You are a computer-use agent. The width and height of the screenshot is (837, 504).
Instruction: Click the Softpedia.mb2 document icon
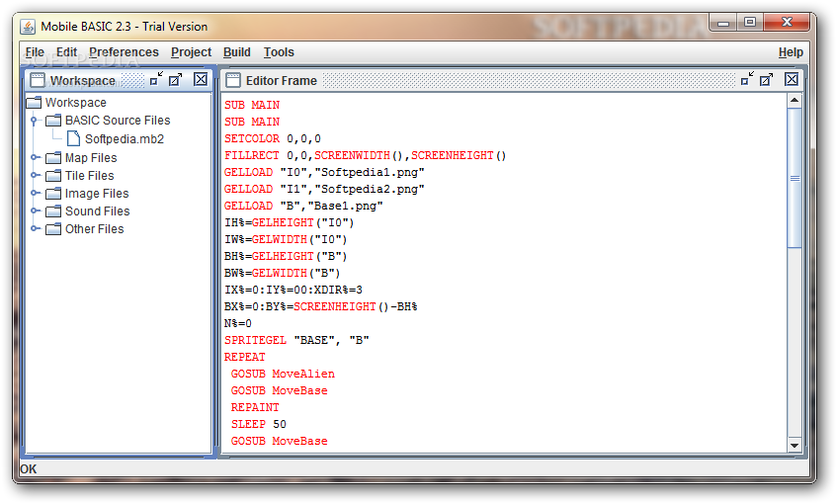73,138
